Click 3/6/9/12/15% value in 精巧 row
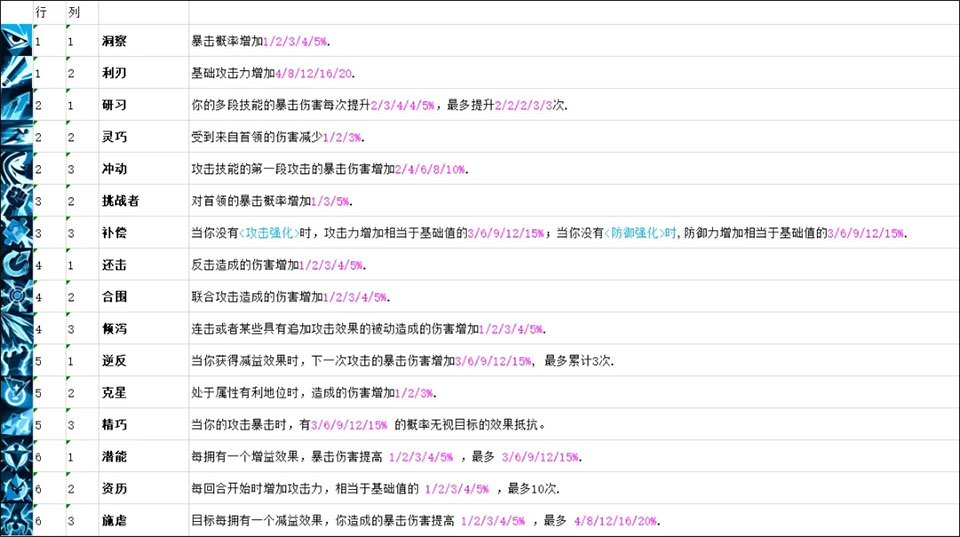Viewport: 960px width, 537px height. click(349, 424)
